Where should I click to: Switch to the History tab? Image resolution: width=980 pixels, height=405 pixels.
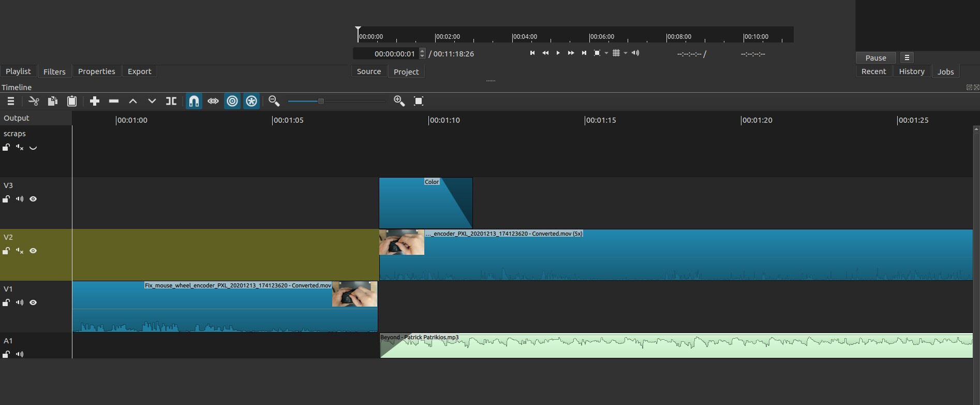pyautogui.click(x=912, y=71)
